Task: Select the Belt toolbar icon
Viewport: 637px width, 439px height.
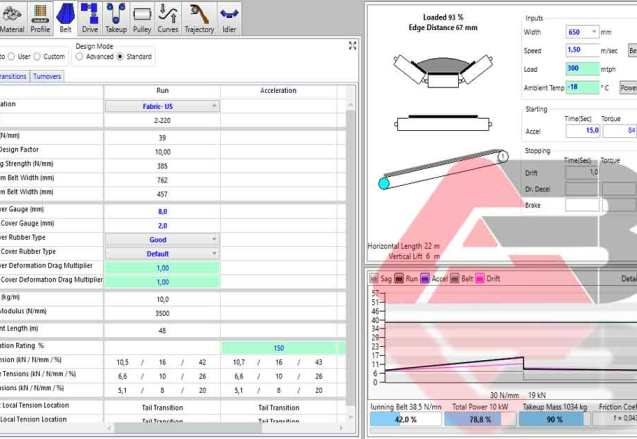Action: click(x=65, y=16)
